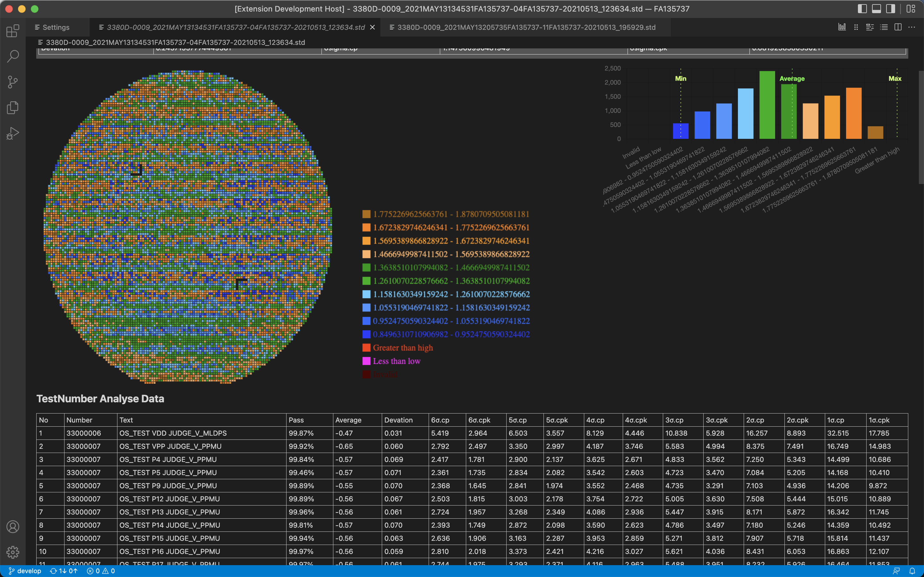
Task: Switch to the 20210513_195929.std file tab
Action: (x=526, y=28)
